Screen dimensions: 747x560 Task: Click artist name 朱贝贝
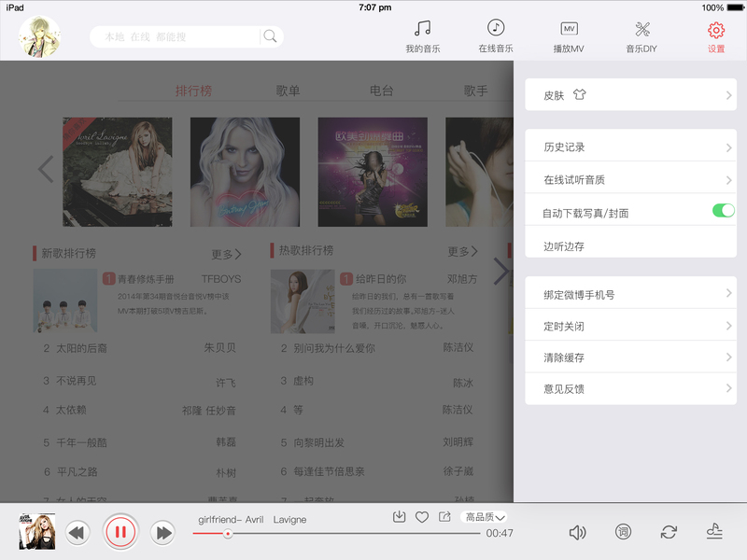coord(219,348)
